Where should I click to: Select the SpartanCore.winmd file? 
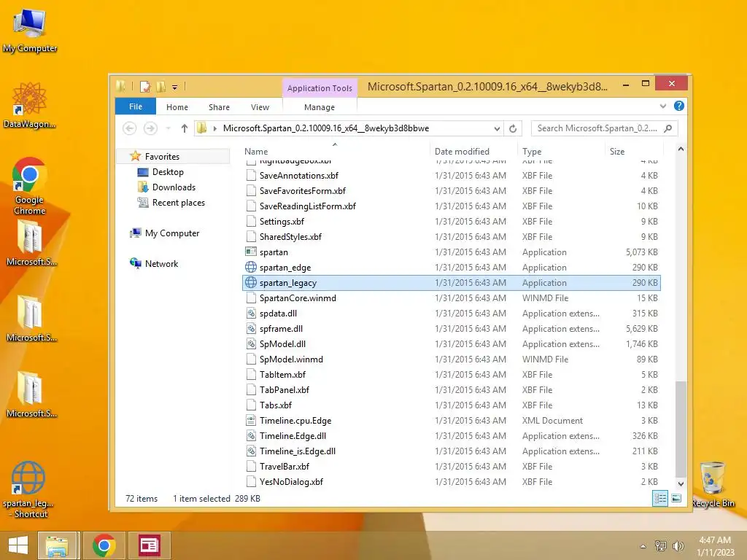tap(451, 298)
